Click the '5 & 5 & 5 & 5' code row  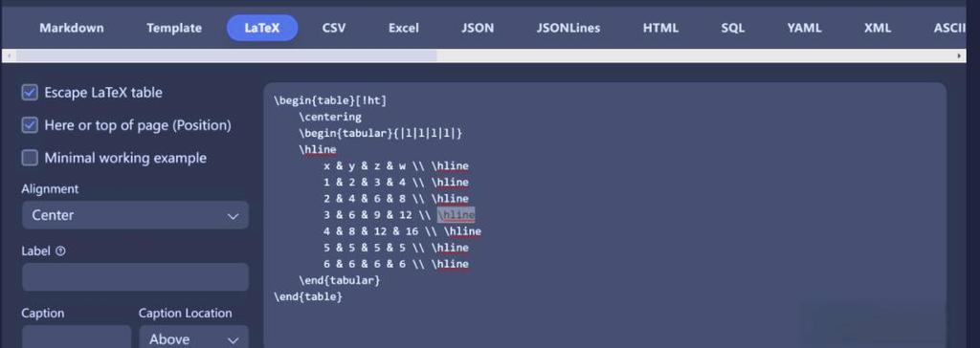click(x=396, y=248)
